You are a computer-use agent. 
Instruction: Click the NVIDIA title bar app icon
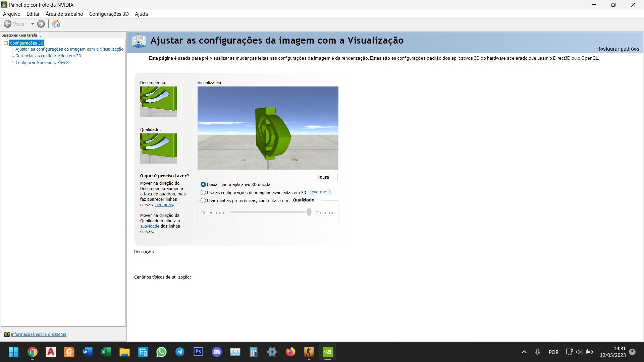pos(4,5)
